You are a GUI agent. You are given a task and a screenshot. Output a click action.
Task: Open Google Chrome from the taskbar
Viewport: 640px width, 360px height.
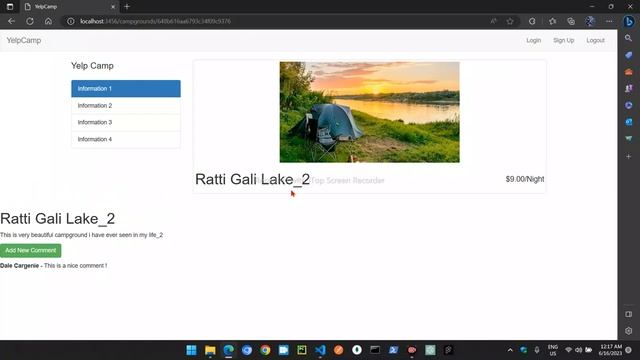tap(265, 350)
